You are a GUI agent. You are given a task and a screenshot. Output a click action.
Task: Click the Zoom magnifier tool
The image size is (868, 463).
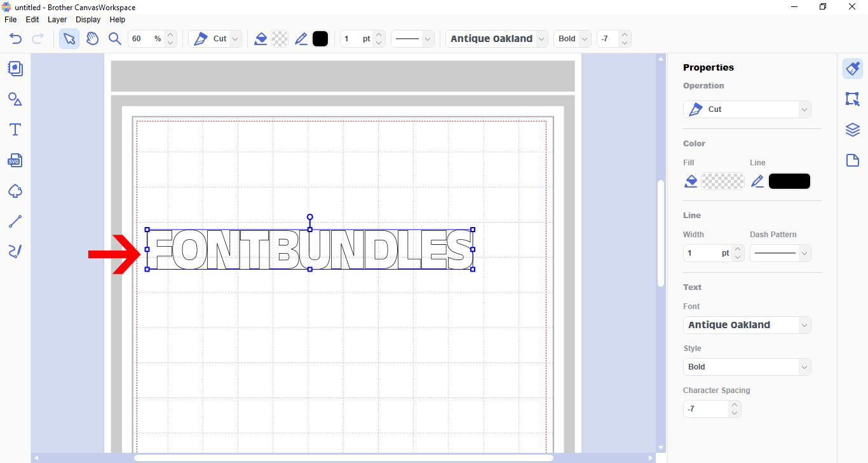(x=115, y=39)
